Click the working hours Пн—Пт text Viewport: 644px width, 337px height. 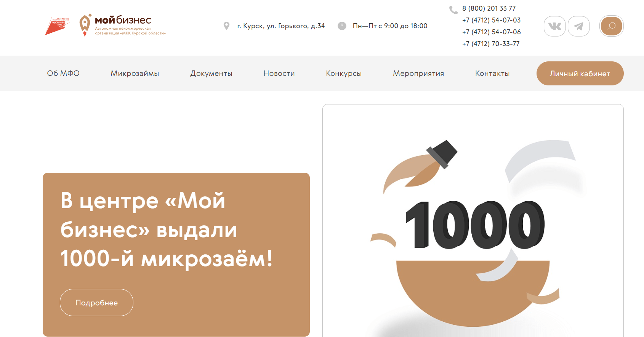click(390, 26)
